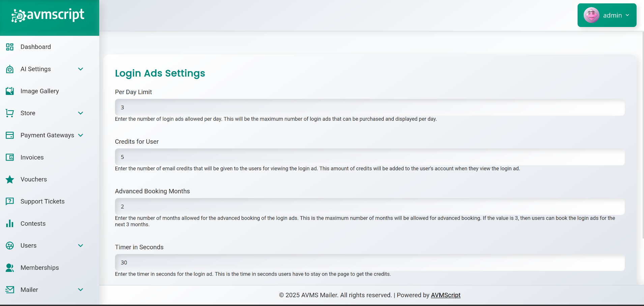644x306 pixels.
Task: Click the avmscript logo
Action: click(x=48, y=15)
